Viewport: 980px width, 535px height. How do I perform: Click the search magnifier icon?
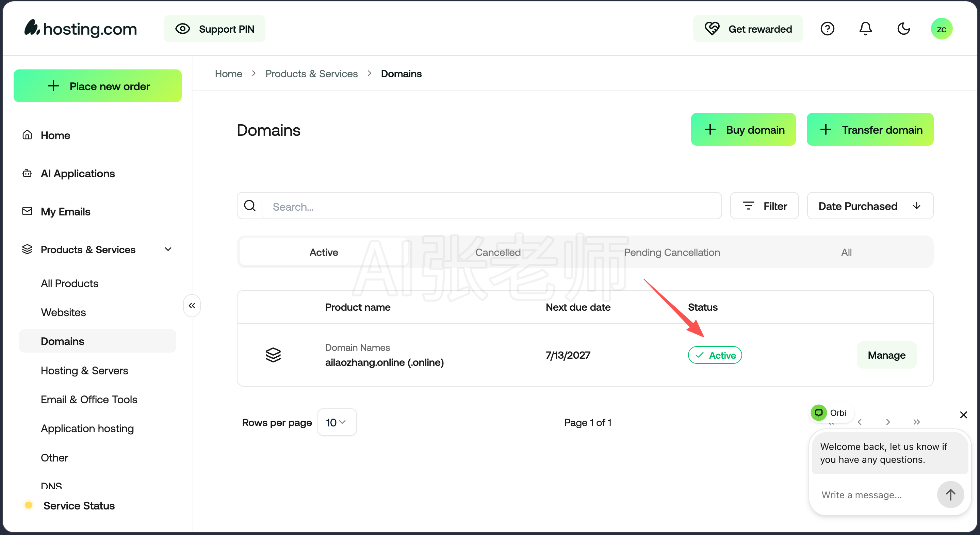coord(249,206)
